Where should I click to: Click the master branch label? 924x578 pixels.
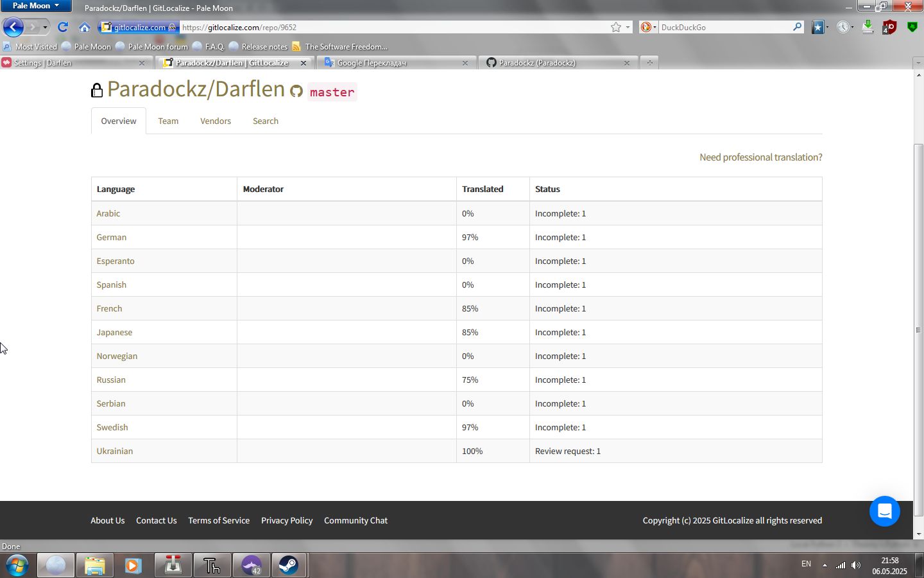coord(332,92)
